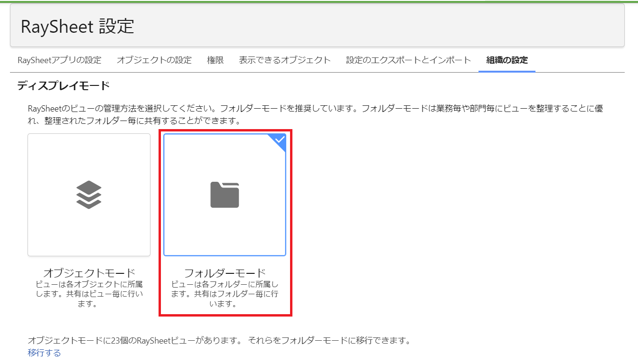Click the ディスプレイモード heading
Image resolution: width=638 pixels, height=364 pixels.
pyautogui.click(x=64, y=86)
